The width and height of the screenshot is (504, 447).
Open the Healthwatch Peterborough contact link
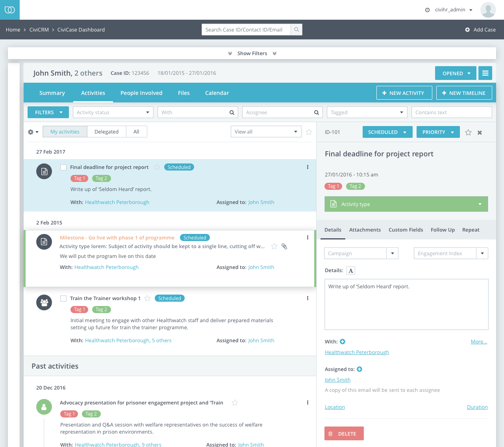coord(356,352)
